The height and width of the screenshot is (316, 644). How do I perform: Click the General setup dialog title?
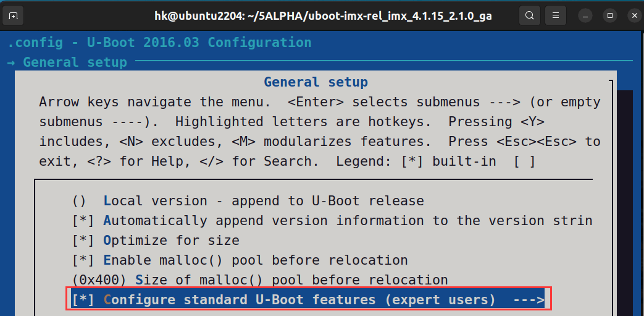tap(316, 82)
